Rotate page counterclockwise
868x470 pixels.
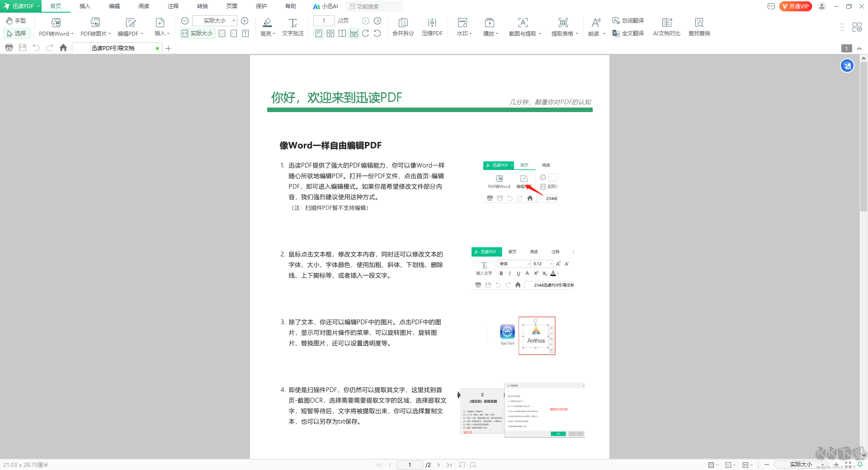point(377,33)
